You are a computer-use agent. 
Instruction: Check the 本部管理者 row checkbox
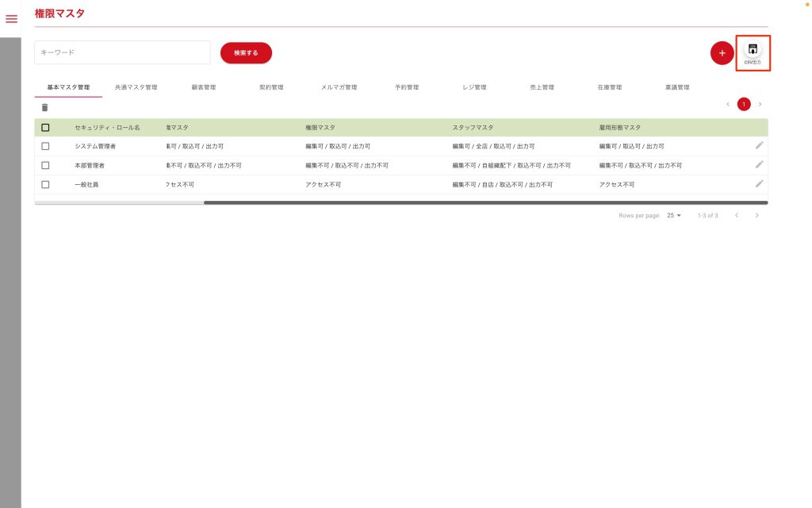point(45,165)
